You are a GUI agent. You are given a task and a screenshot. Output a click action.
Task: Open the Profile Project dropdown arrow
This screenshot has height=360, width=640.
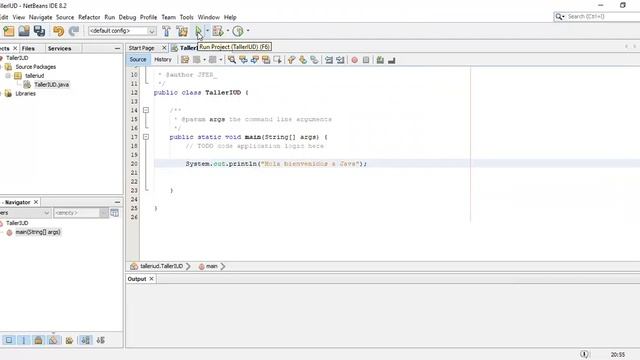click(248, 31)
